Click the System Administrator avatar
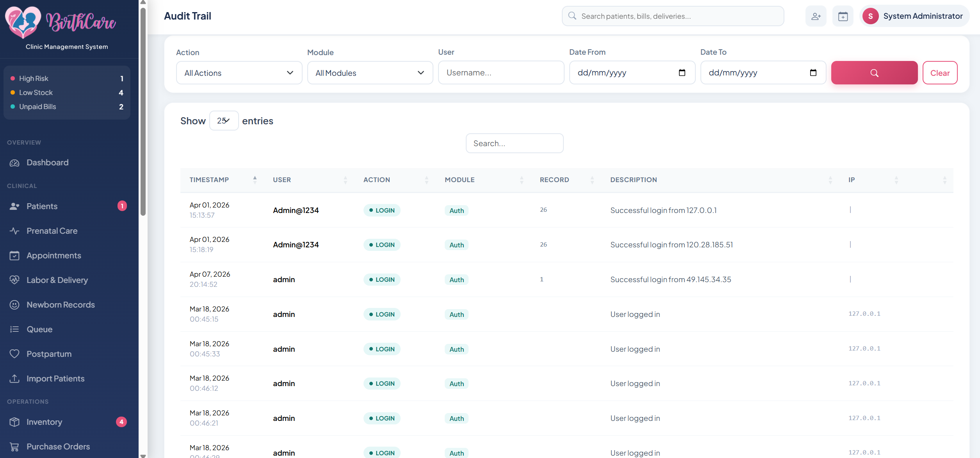The width and height of the screenshot is (980, 458). [870, 16]
